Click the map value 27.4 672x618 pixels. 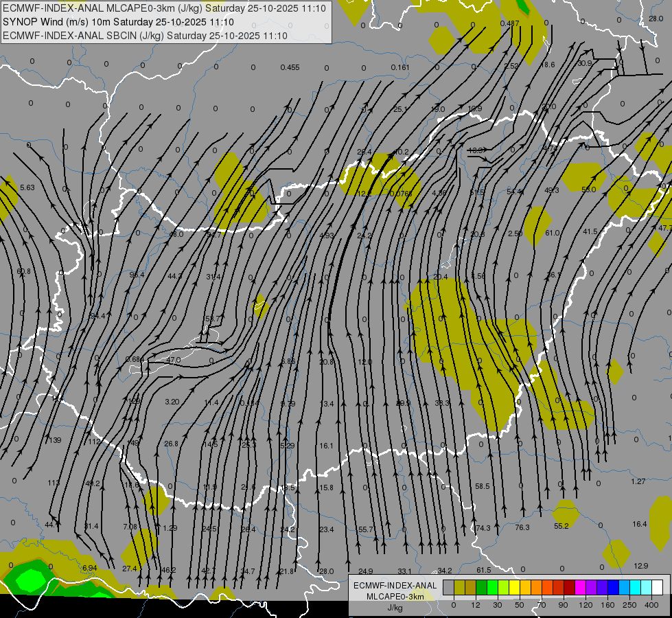coord(130,569)
